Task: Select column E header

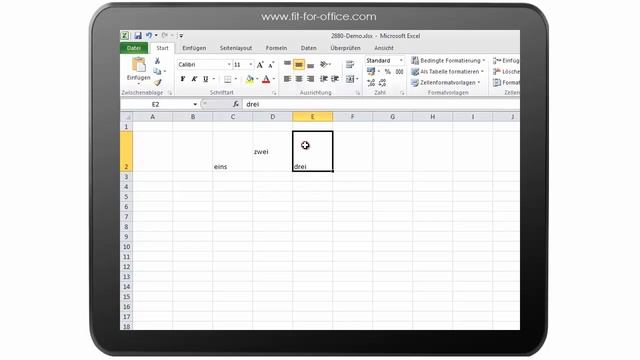Action: (x=313, y=117)
